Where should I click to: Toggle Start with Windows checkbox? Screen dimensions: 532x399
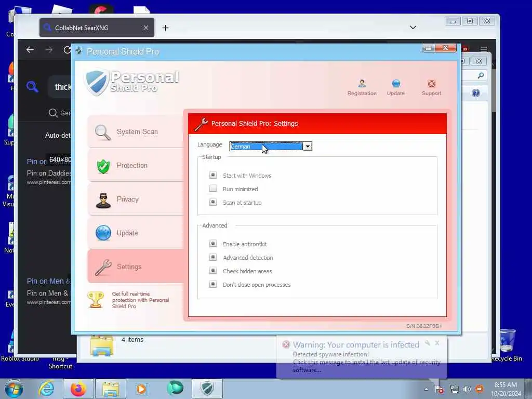pyautogui.click(x=212, y=175)
